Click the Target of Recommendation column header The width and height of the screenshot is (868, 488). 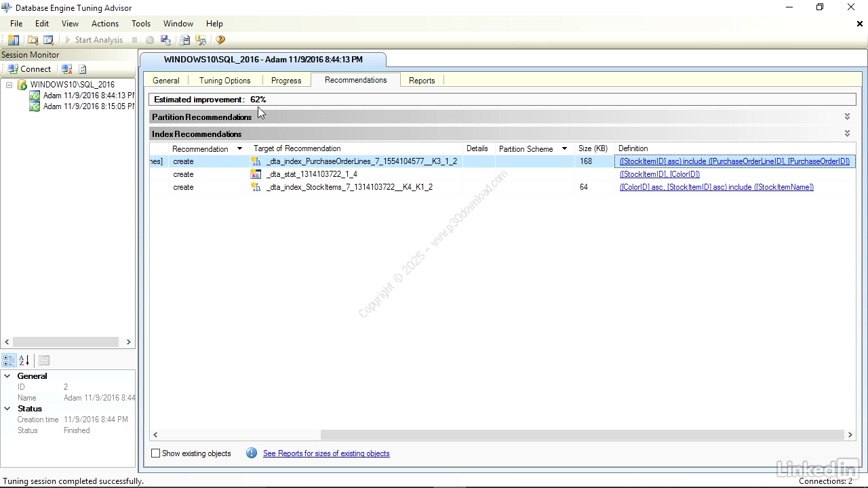pos(297,148)
